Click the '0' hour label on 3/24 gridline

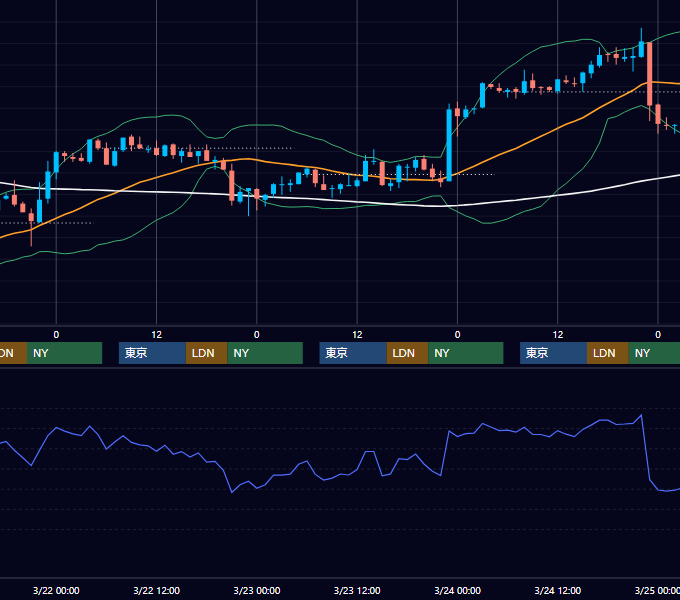point(458,335)
